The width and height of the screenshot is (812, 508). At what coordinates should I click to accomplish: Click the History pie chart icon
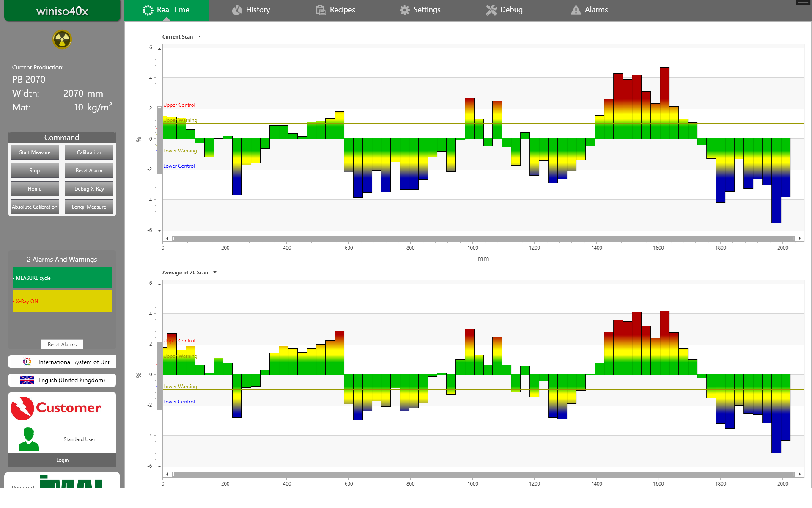click(237, 10)
